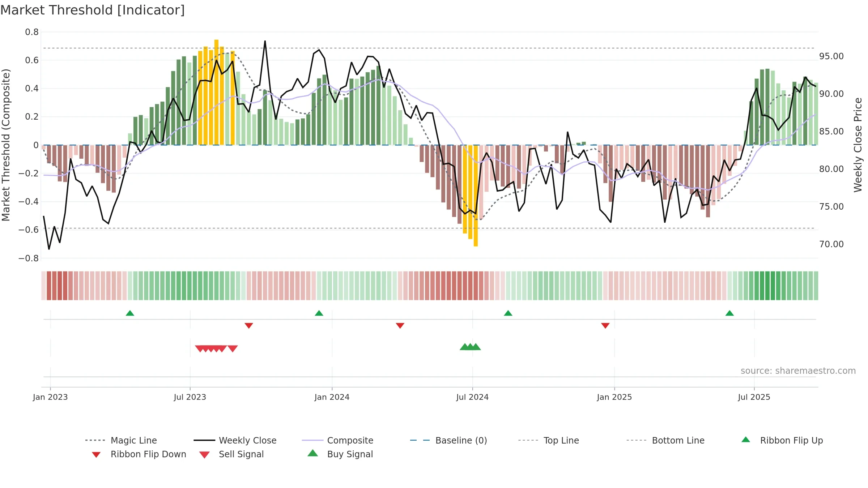
Task: Click the 'source: sharemaestro.com' text
Action: coord(798,371)
